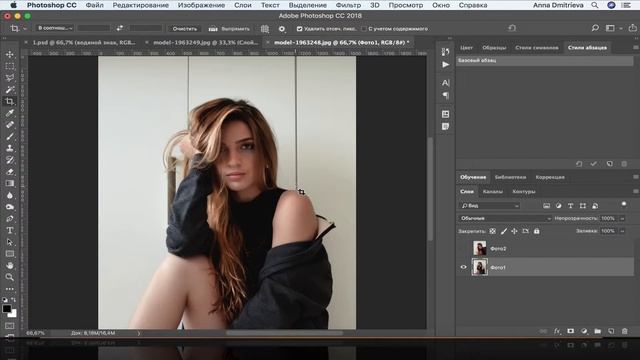Open crop overlay grid options
640x360 pixels.
(x=265, y=29)
